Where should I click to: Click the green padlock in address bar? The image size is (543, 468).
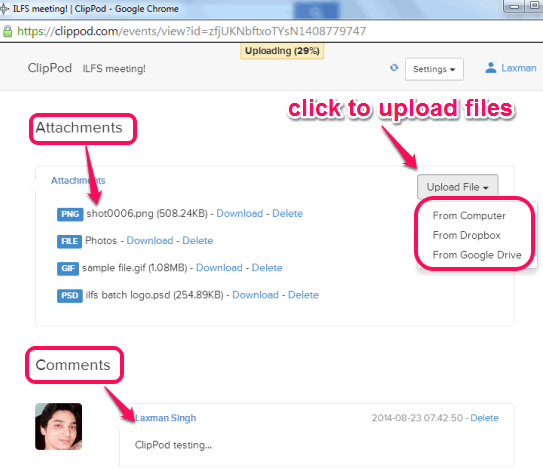click(x=7, y=31)
